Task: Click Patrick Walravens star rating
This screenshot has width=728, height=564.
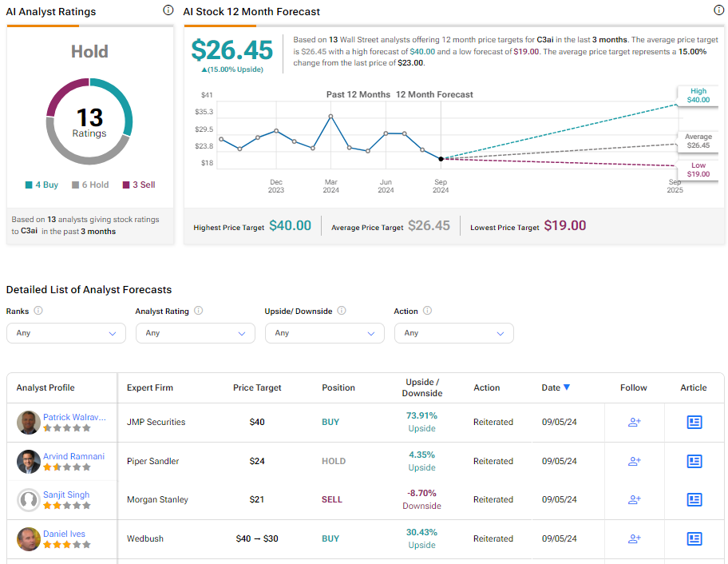Action: pos(67,428)
